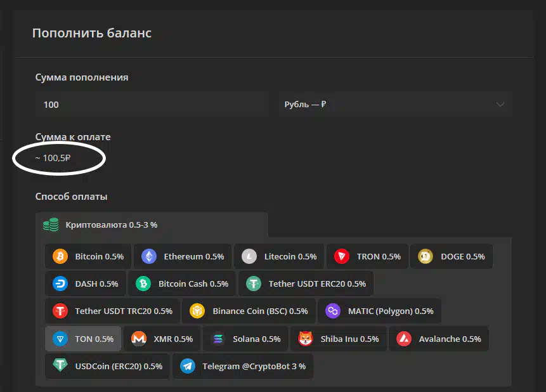Select Solana 0.5% payment option
Viewport: 546px width, 392px height.
[x=245, y=339]
